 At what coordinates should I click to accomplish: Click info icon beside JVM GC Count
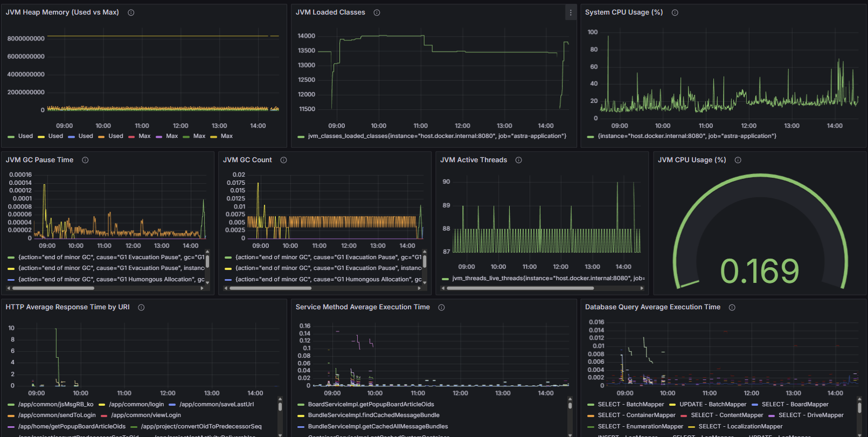283,160
